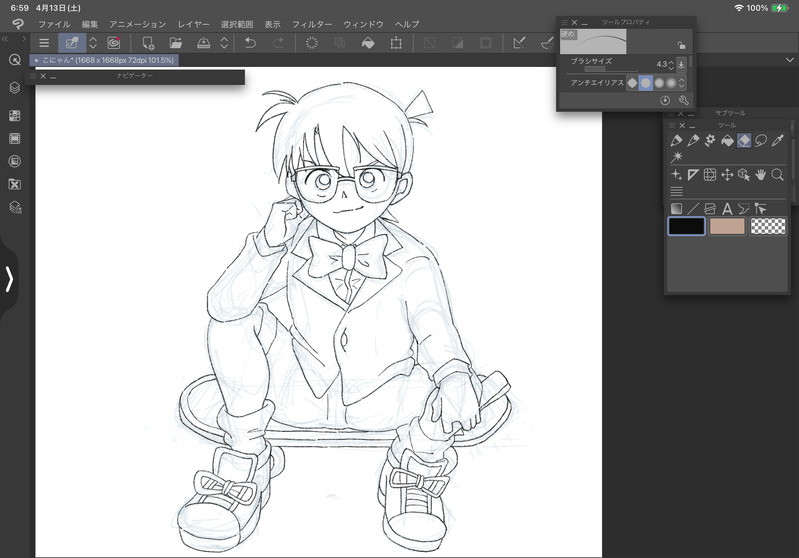Open the ファイル menu
The height and width of the screenshot is (558, 799).
(x=54, y=24)
